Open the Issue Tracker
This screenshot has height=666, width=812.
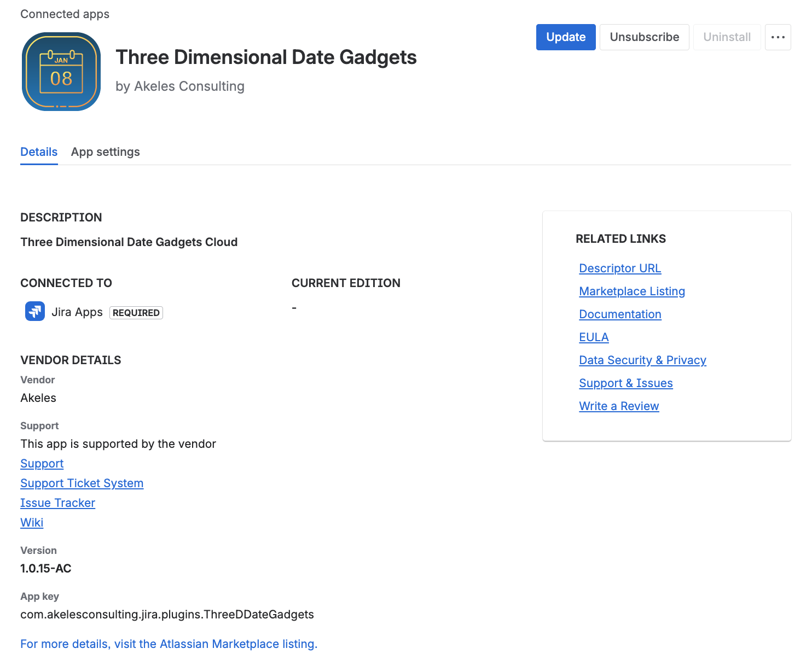point(57,503)
